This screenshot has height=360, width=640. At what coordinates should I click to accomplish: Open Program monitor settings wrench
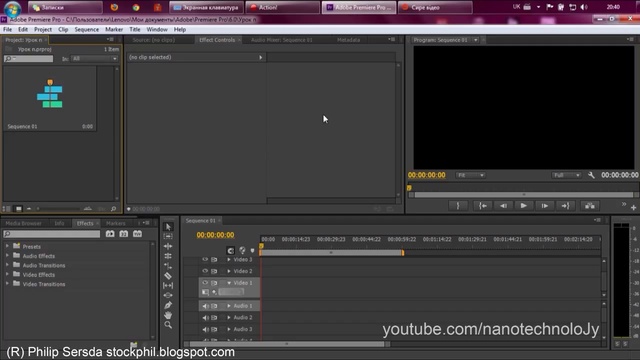click(591, 175)
